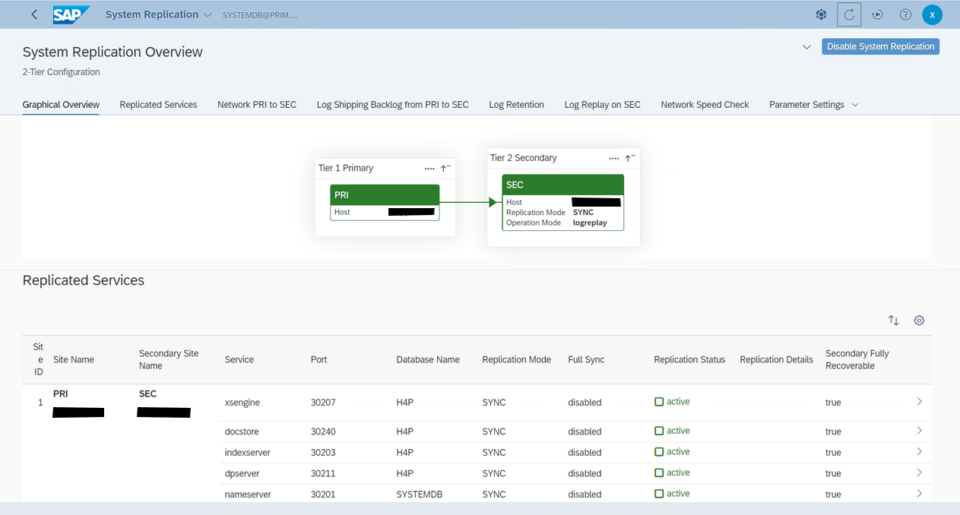Click the SYSTEMDB database name cell
The image size is (960, 515).
click(x=419, y=494)
